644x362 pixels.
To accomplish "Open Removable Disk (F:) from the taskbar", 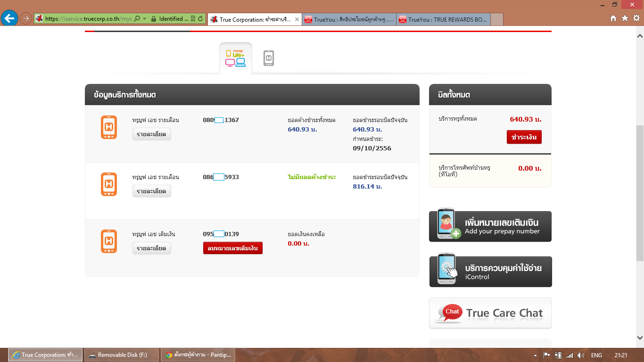I will pyautogui.click(x=122, y=355).
